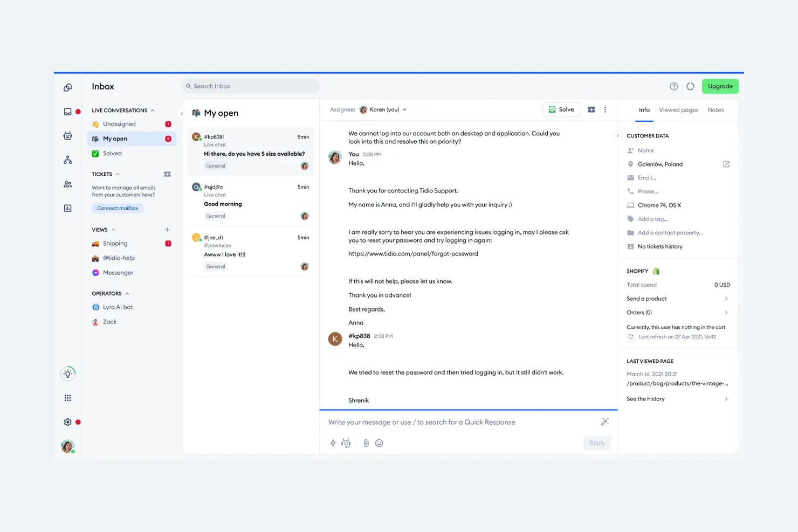Viewport: 798px width, 532px height.
Task: Open the Notes tab in customer panel
Action: point(716,109)
